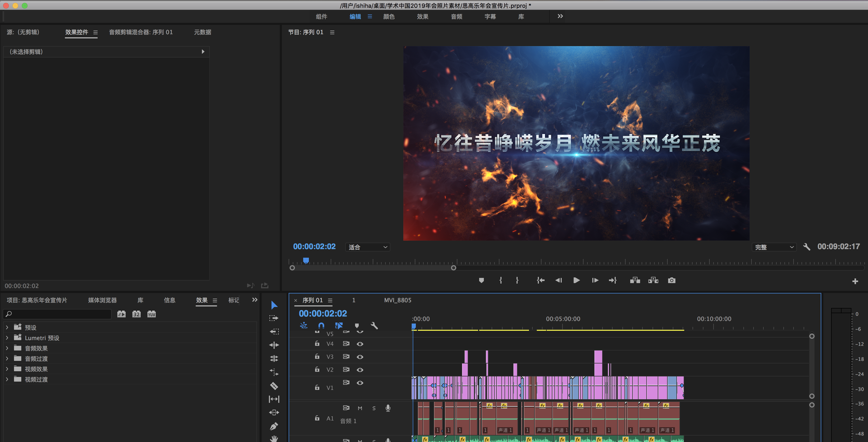Click the Export Frame camera icon

tap(671, 280)
